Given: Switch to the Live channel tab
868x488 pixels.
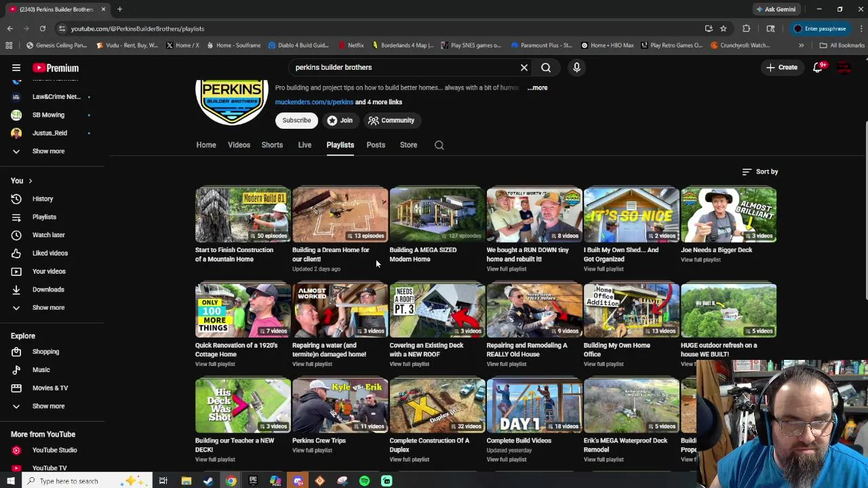Looking at the screenshot, I should pyautogui.click(x=304, y=145).
